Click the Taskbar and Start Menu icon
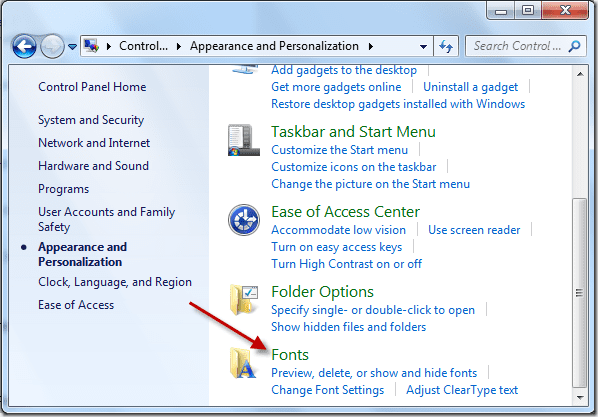This screenshot has width=598, height=417. coord(244,140)
